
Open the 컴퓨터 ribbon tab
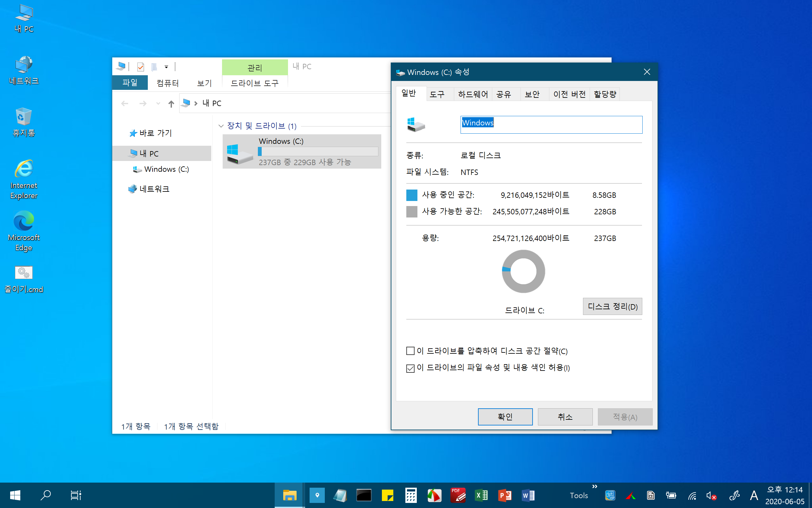(x=167, y=83)
